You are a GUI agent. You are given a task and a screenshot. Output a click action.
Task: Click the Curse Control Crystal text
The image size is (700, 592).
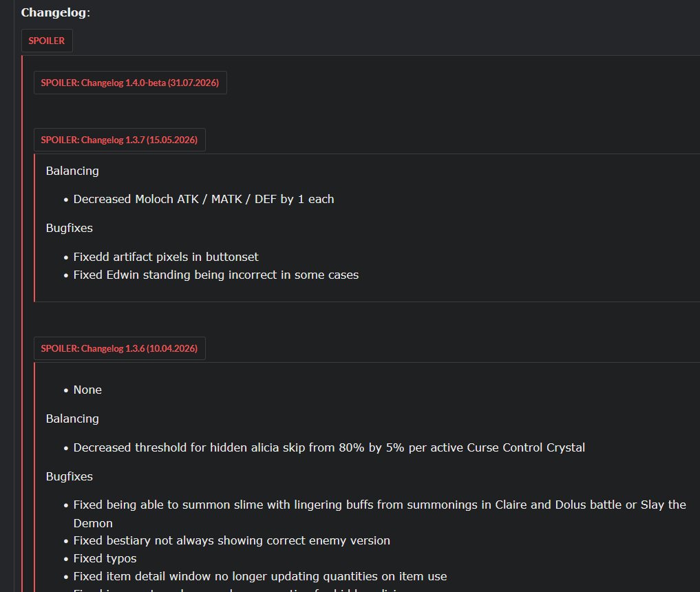click(x=526, y=448)
